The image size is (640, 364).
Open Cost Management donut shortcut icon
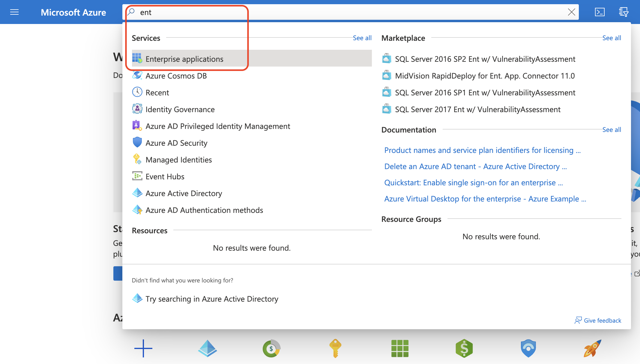click(271, 348)
